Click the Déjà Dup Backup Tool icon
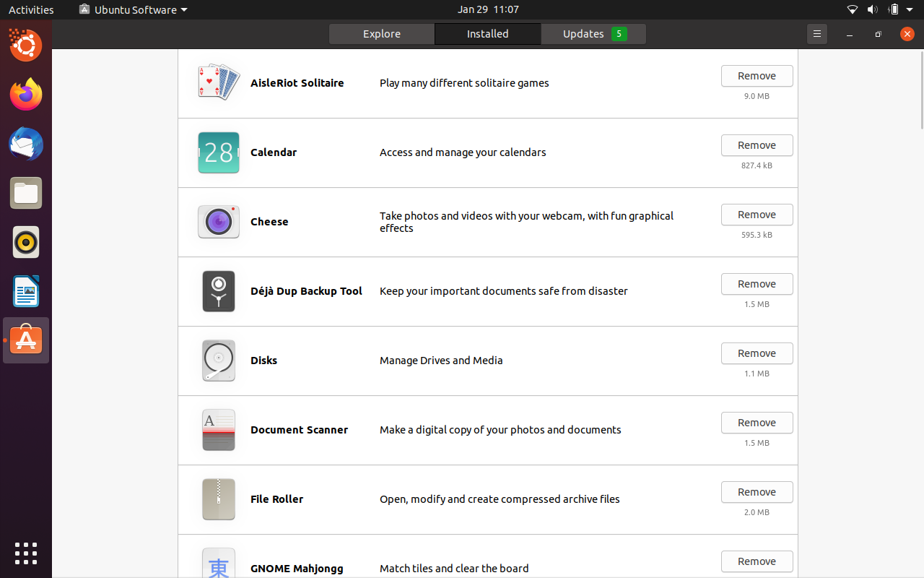 click(218, 291)
